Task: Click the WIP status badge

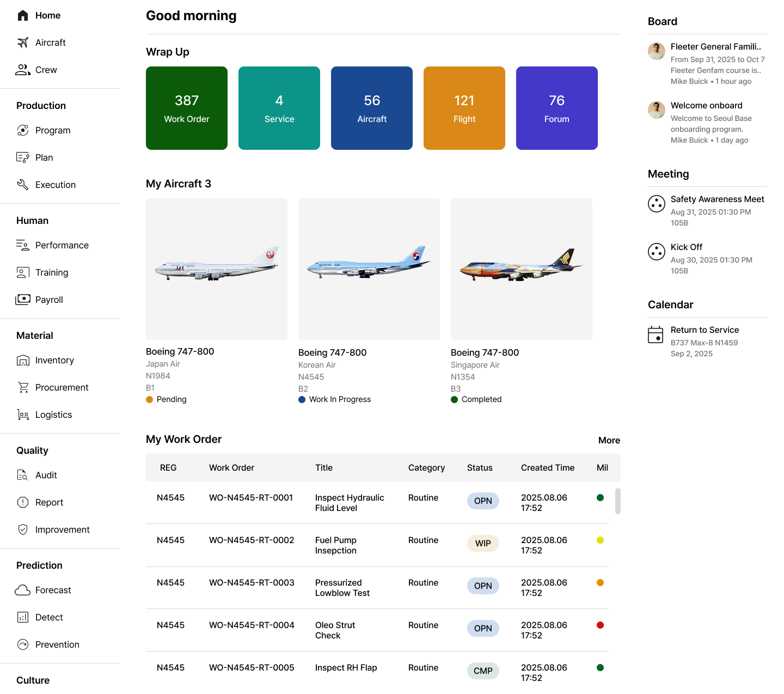Action: [x=483, y=544]
